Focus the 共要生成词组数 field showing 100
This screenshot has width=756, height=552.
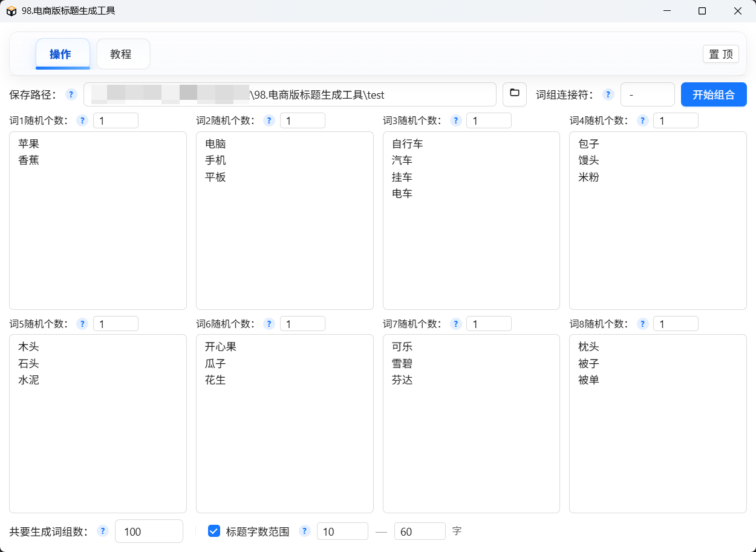click(148, 531)
